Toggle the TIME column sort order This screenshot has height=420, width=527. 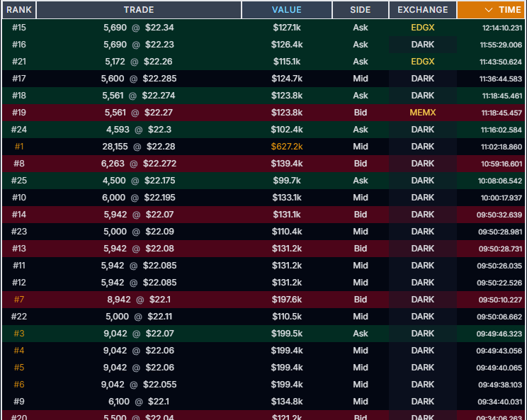point(491,10)
